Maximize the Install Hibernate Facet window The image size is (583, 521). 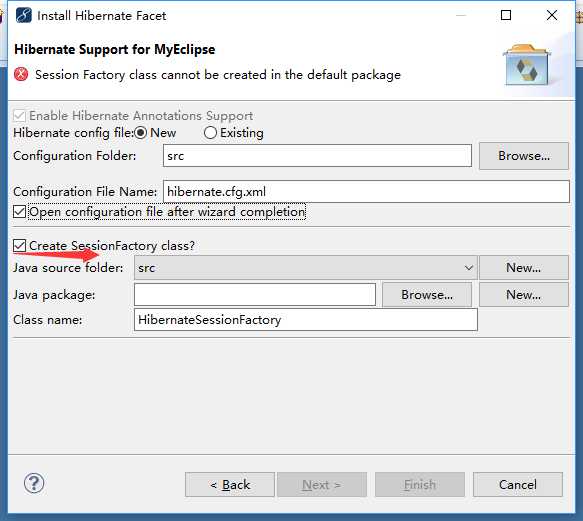(x=506, y=15)
